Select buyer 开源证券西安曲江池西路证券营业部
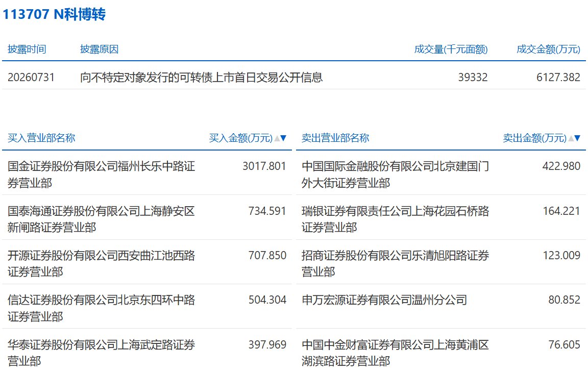 click(x=101, y=264)
